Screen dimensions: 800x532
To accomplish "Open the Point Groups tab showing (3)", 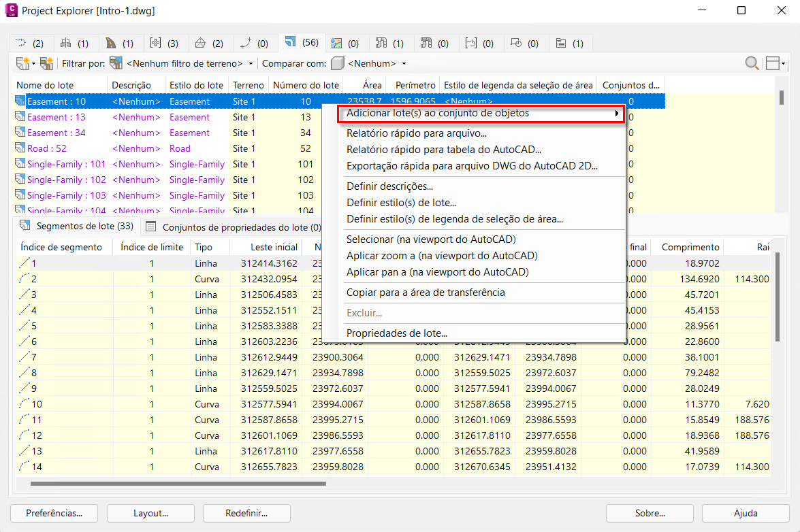I will click(163, 43).
